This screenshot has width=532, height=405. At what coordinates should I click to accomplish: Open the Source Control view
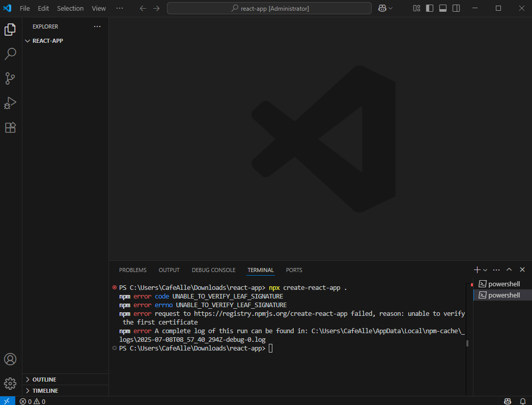[x=10, y=78]
